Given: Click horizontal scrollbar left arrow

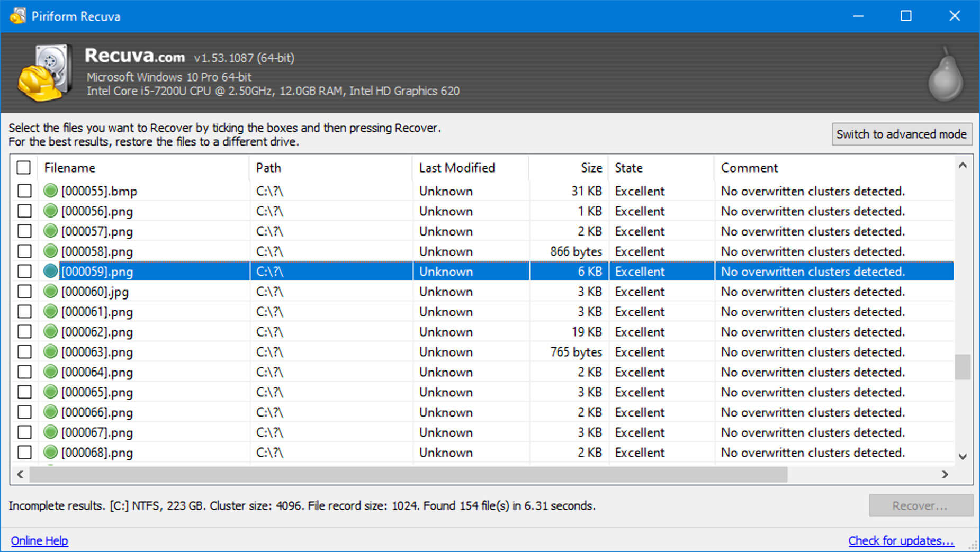Looking at the screenshot, I should click(x=20, y=474).
